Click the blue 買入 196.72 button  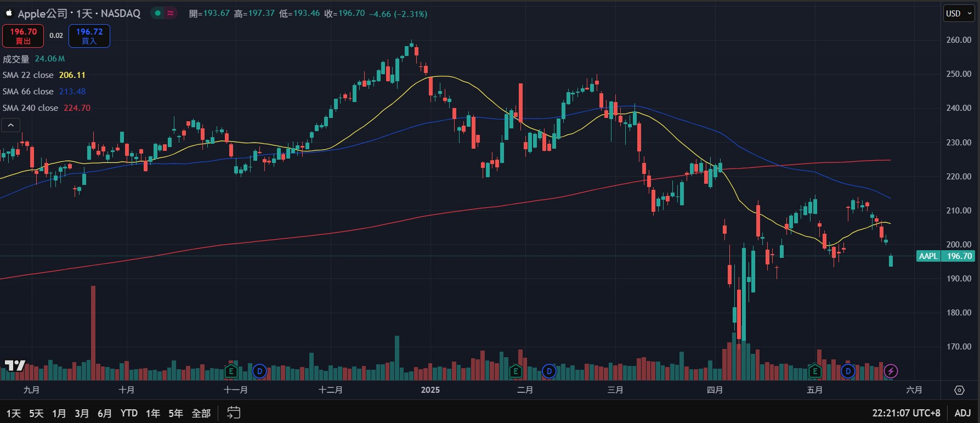click(89, 36)
